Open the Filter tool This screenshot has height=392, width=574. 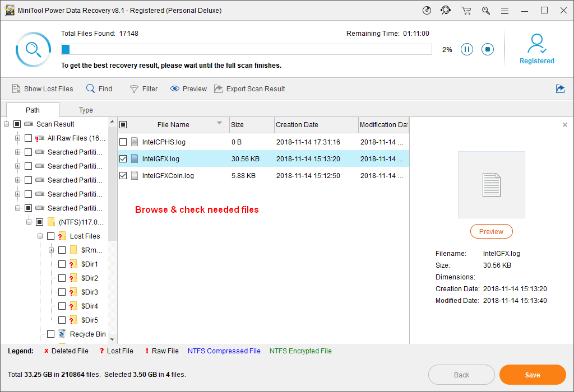(x=143, y=89)
